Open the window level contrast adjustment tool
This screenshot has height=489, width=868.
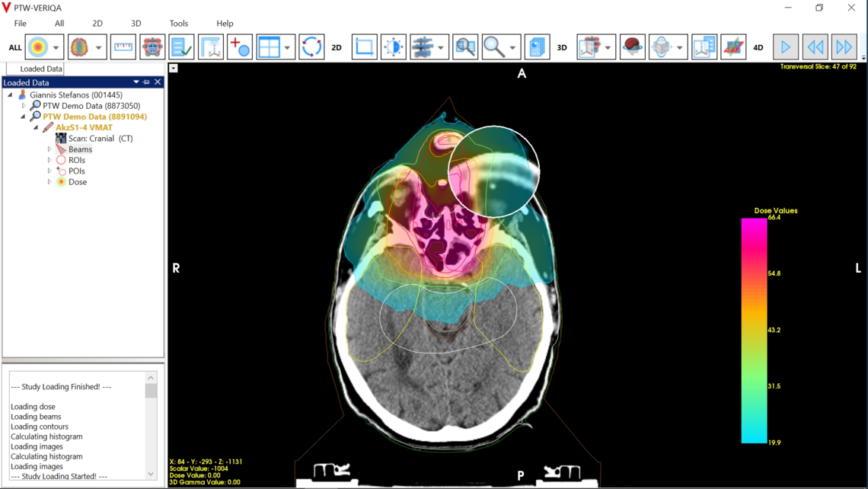393,46
